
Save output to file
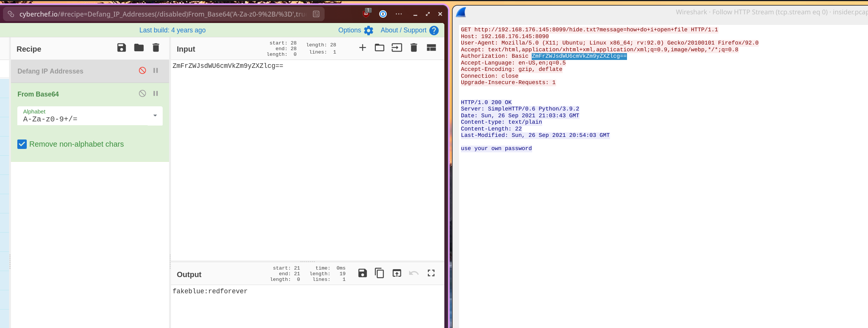[x=362, y=273]
